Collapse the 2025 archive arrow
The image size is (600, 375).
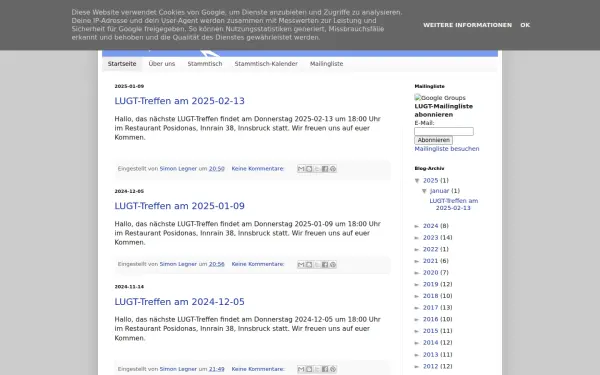pyautogui.click(x=417, y=181)
